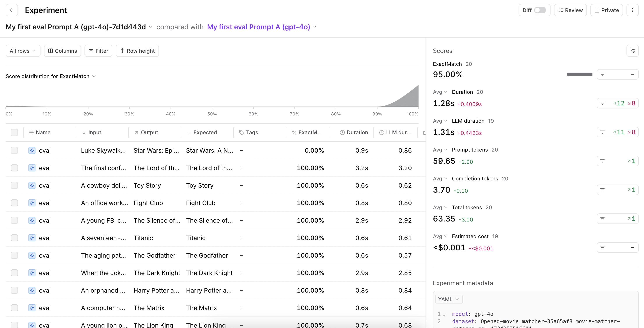Click the Duration score filter icon
Screen dimensions: 644x328
tap(602, 103)
